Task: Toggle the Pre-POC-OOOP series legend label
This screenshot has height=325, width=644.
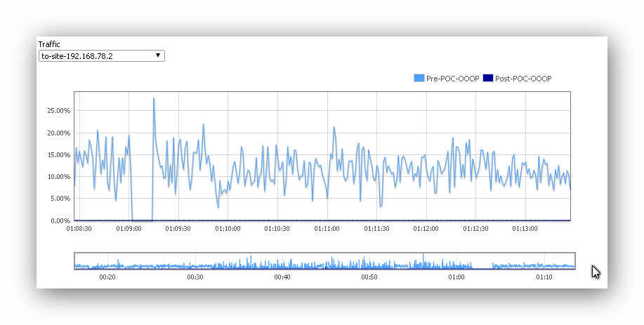Action: 452,79
